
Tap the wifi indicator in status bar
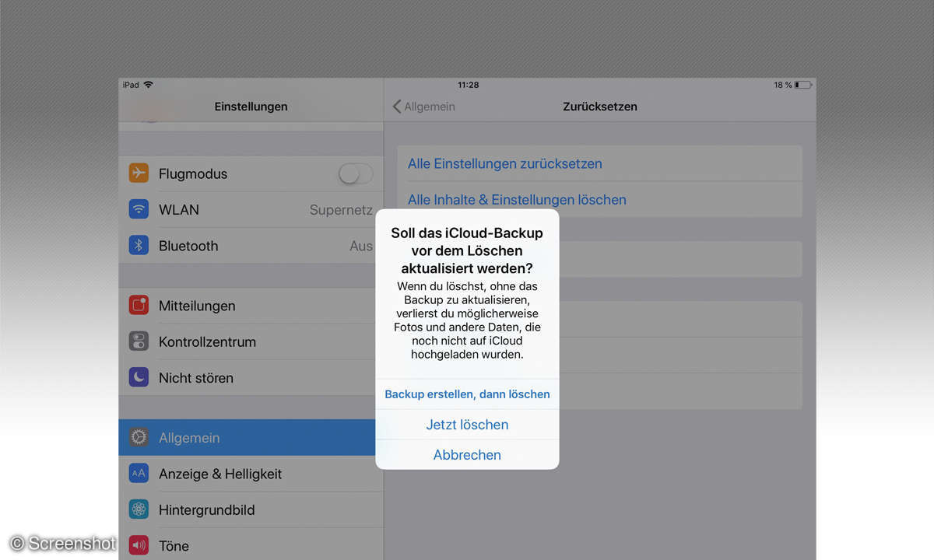(x=148, y=85)
